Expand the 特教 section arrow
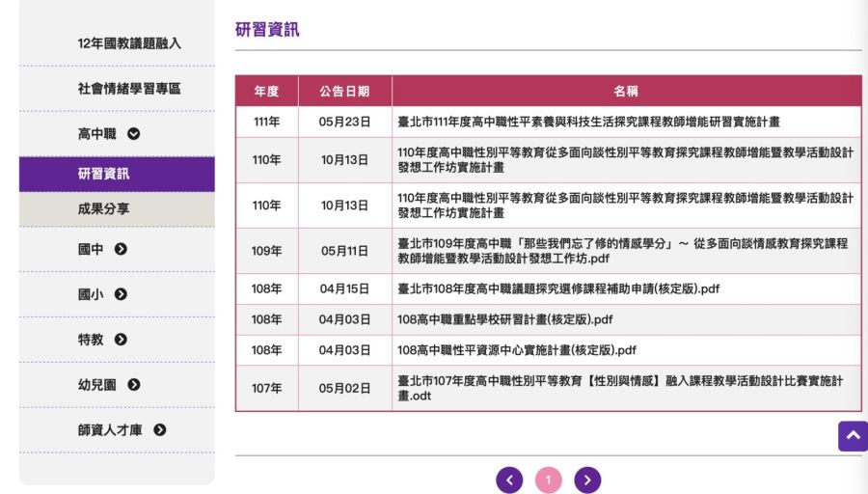This screenshot has height=494, width=868. pyautogui.click(x=121, y=340)
